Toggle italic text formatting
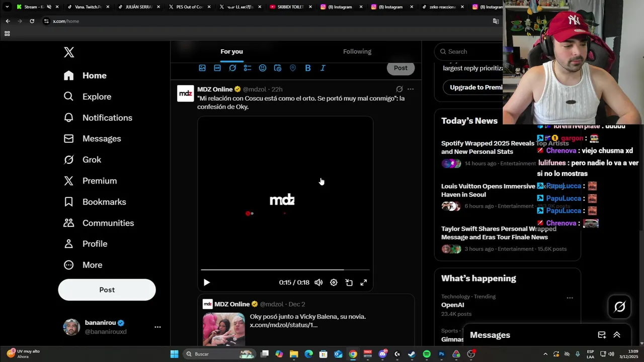The image size is (644, 362). (323, 68)
